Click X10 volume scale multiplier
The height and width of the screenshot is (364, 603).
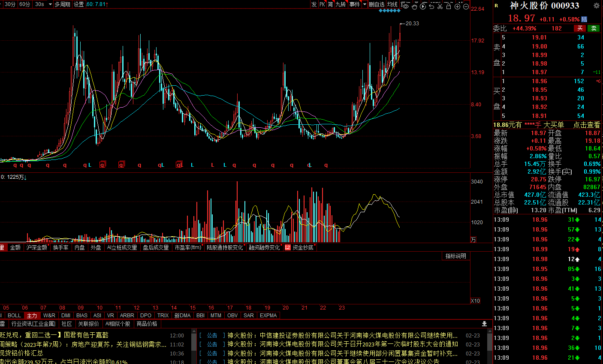(x=475, y=301)
